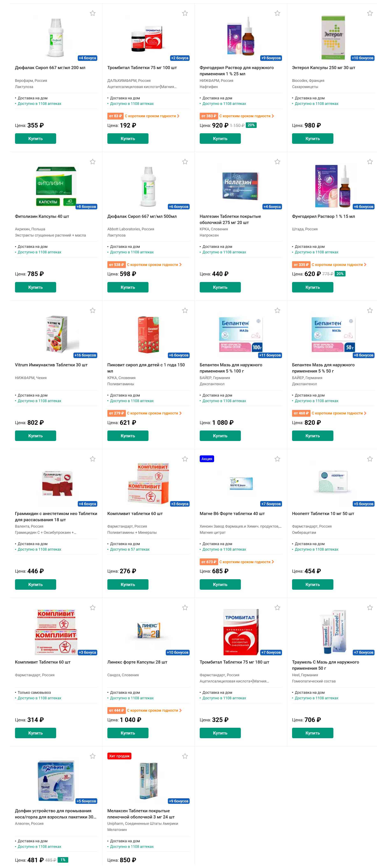Click the Хит продаж label on Мелаксен
The image size is (377, 868).
[x=119, y=756]
